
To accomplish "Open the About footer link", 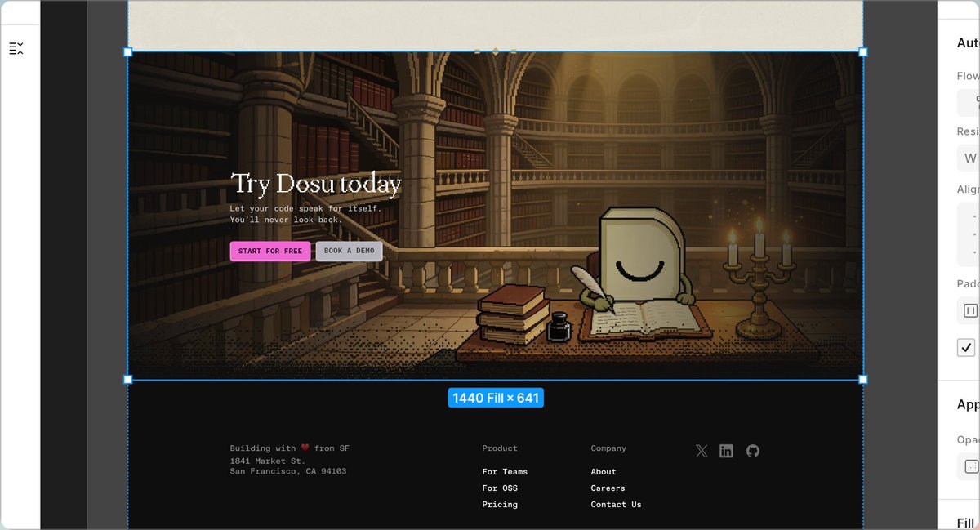I will pyautogui.click(x=604, y=472).
